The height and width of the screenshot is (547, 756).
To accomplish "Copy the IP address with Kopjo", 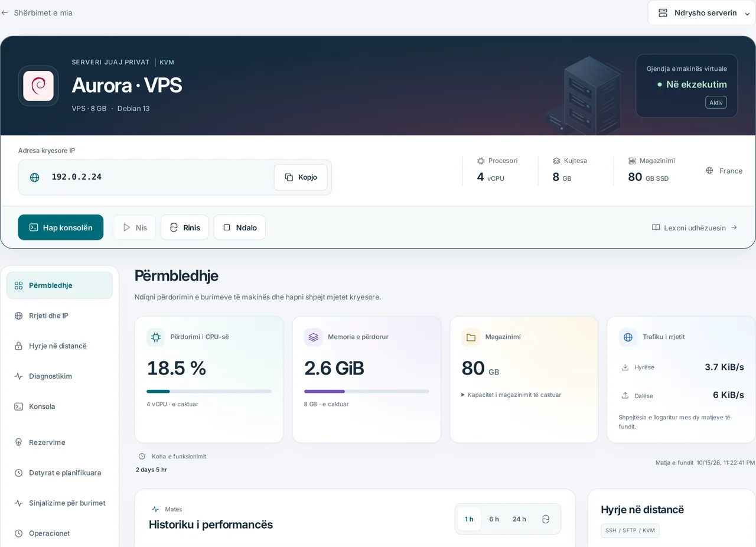I will click(x=301, y=177).
